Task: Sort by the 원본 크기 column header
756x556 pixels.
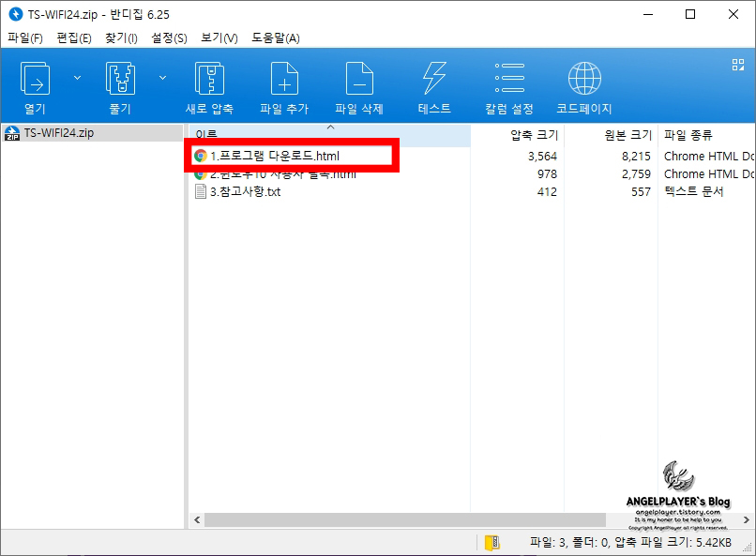Action: point(627,135)
